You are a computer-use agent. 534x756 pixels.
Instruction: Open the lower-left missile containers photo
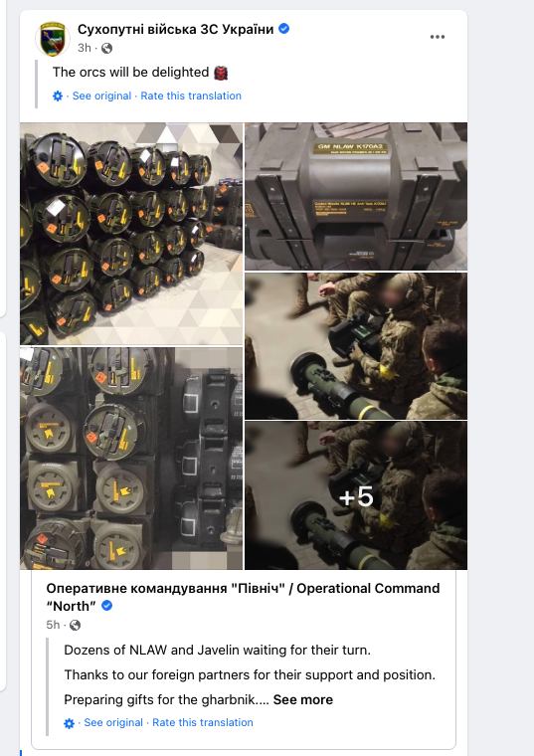coord(131,459)
